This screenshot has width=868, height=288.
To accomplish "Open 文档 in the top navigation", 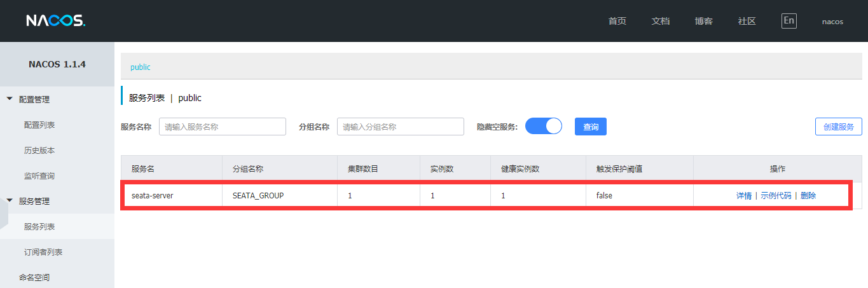I will (660, 21).
